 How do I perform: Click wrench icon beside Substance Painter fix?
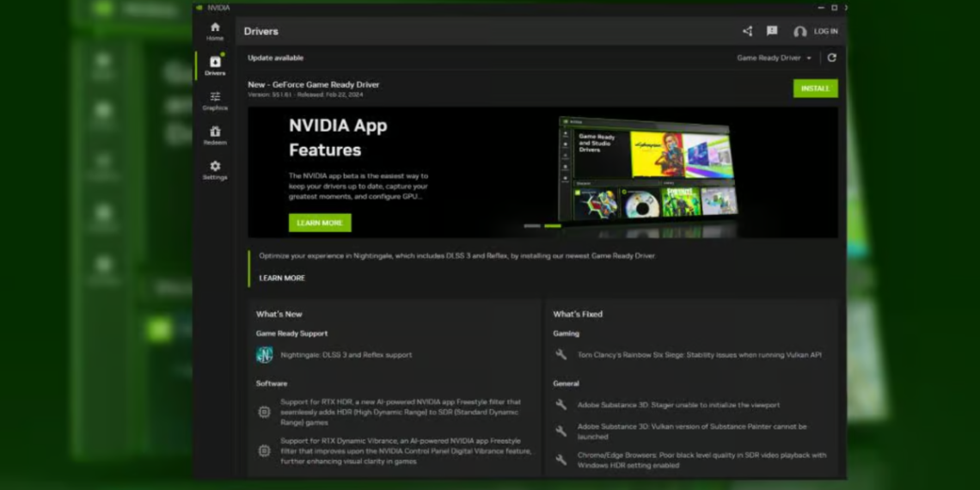[561, 431]
